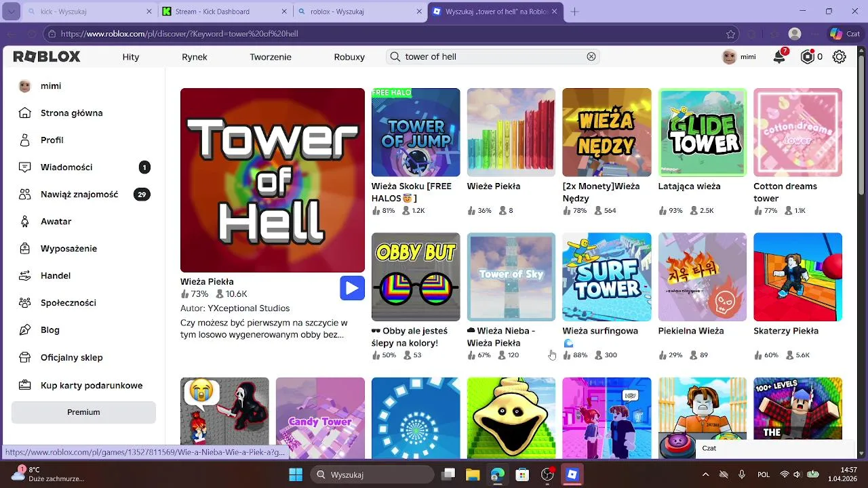868x488 pixels.
Task: Clear the search field with X icon
Action: [591, 57]
